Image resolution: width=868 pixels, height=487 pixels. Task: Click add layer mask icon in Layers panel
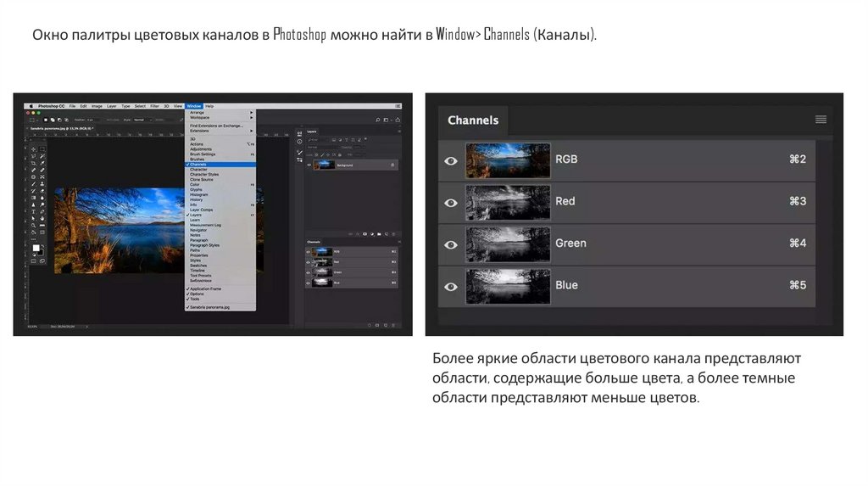364,234
